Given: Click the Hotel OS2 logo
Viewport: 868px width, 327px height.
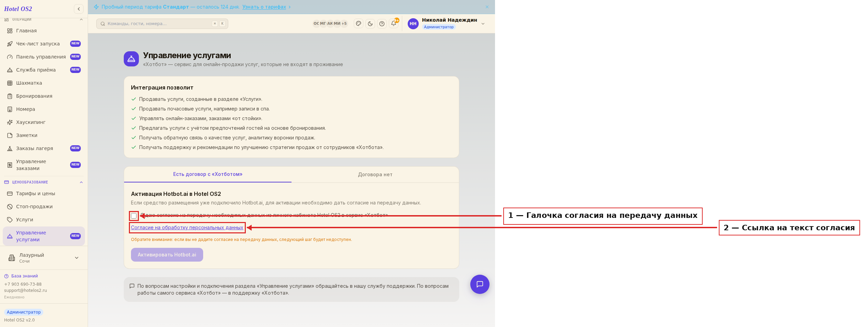Looking at the screenshot, I should click(18, 9).
